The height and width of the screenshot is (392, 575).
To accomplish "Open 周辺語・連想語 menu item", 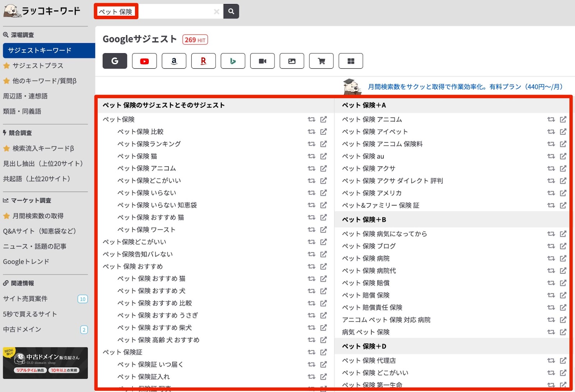I will [x=25, y=96].
